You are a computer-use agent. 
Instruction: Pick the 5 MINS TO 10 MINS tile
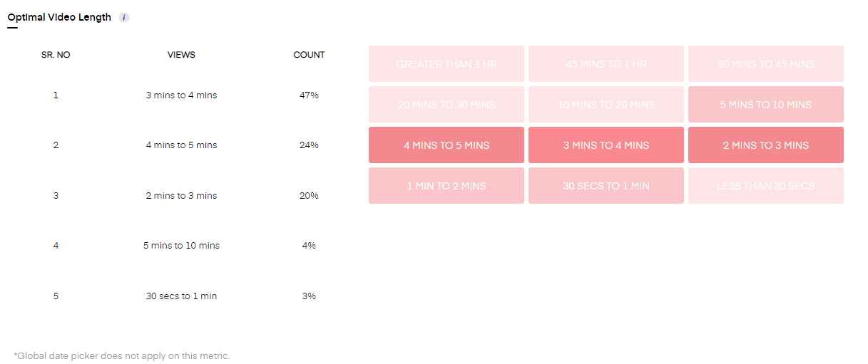pyautogui.click(x=765, y=105)
